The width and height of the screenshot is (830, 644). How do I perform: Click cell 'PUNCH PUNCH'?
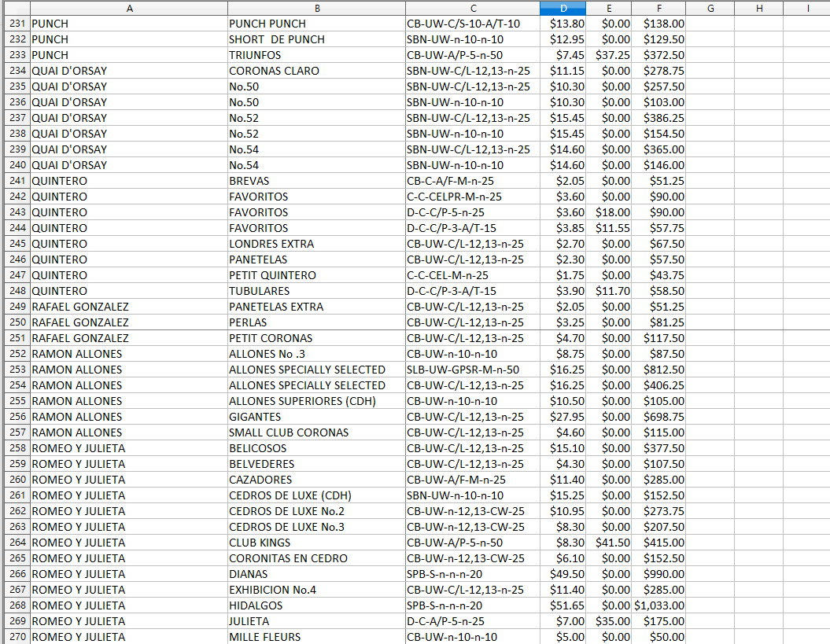click(316, 24)
